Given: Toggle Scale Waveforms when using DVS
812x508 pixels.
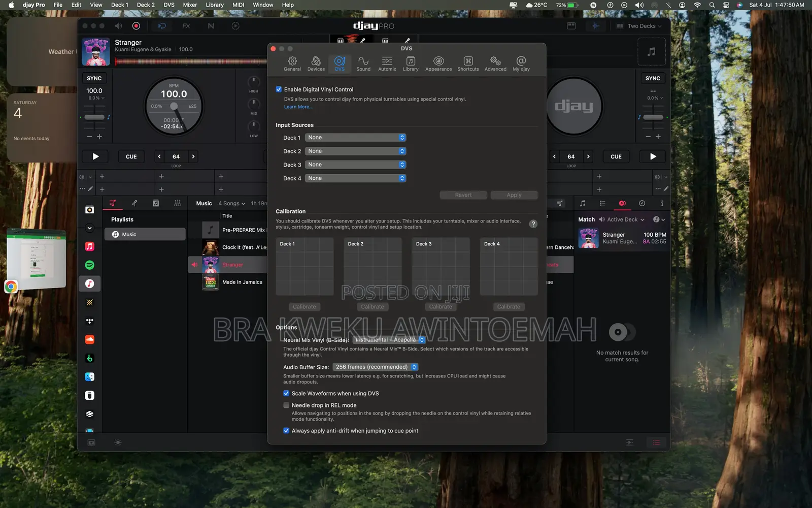Looking at the screenshot, I should tap(286, 393).
